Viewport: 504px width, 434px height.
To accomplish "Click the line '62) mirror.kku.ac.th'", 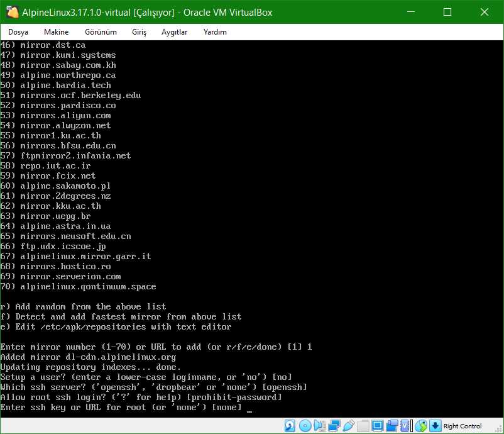I will click(x=50, y=206).
